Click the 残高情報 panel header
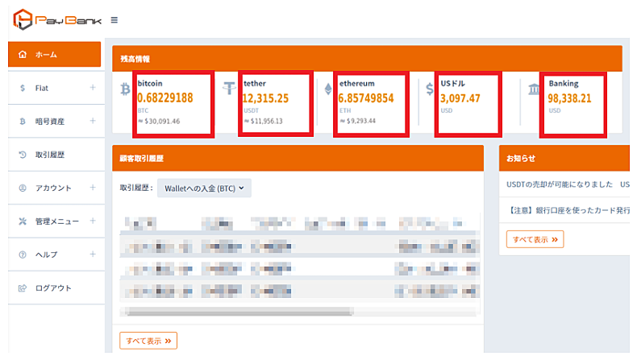 [367, 59]
